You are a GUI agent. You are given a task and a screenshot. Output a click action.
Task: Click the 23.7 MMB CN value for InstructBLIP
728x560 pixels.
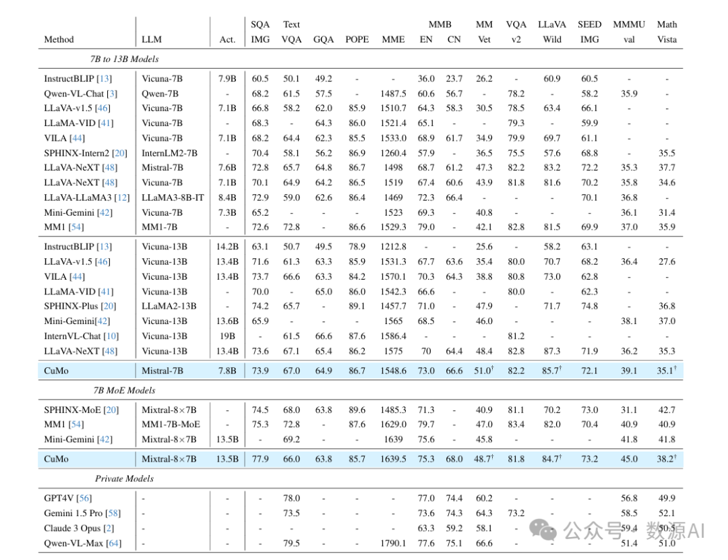coord(454,79)
